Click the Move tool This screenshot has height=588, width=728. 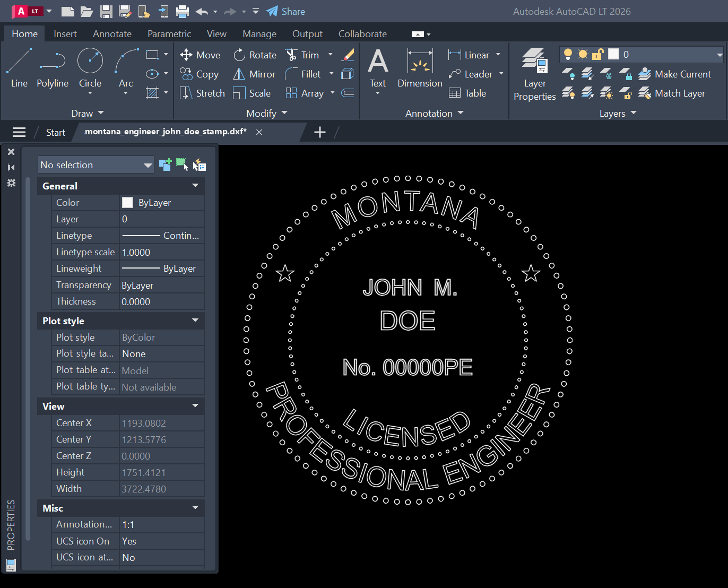200,55
